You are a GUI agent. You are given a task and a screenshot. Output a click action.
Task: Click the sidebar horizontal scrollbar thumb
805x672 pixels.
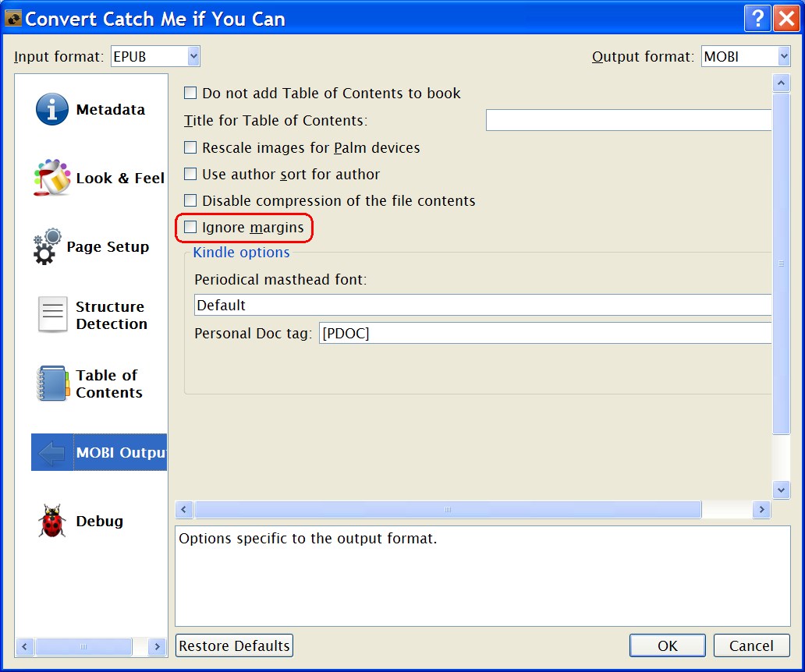point(83,646)
